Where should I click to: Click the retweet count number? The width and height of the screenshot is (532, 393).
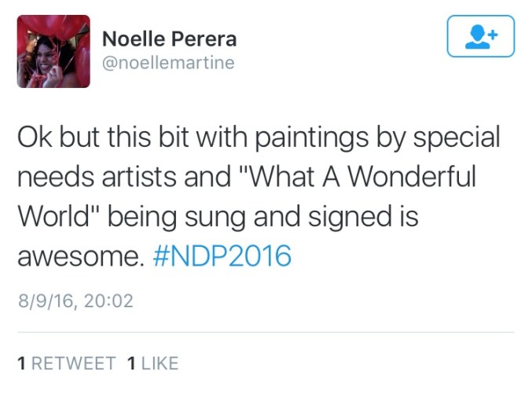[x=22, y=363]
